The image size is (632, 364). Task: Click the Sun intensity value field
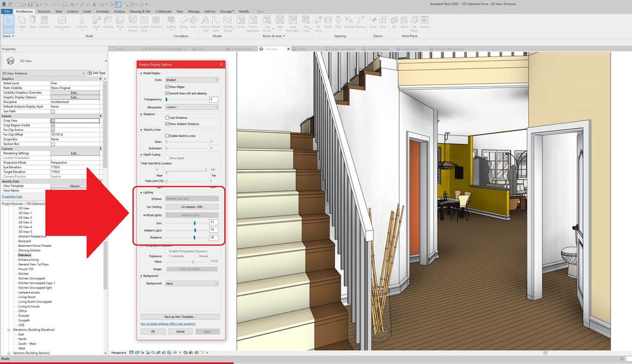coord(213,222)
